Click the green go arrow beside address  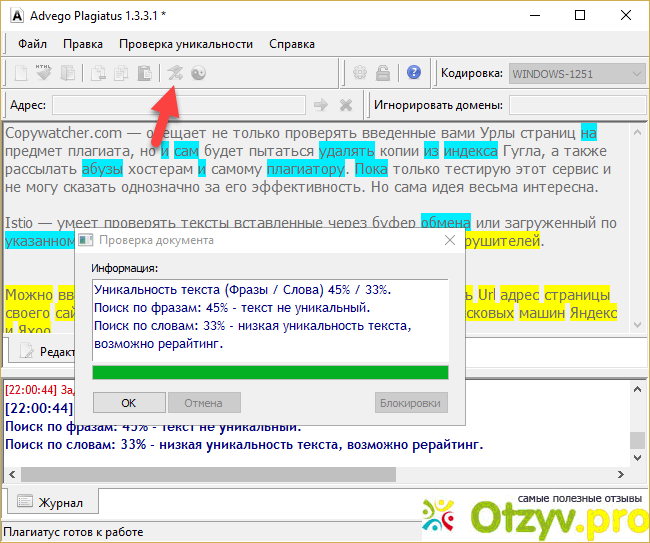pos(321,104)
